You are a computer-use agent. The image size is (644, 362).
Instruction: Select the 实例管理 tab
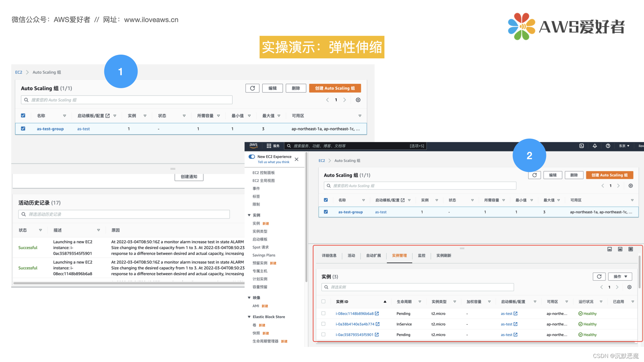click(399, 255)
